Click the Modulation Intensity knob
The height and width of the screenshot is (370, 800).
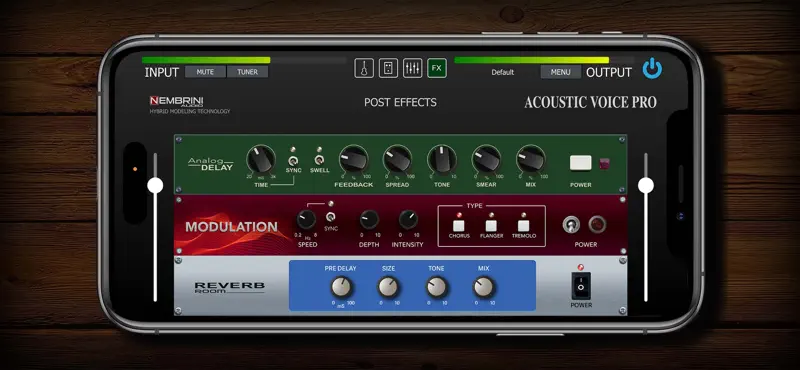[x=408, y=219]
